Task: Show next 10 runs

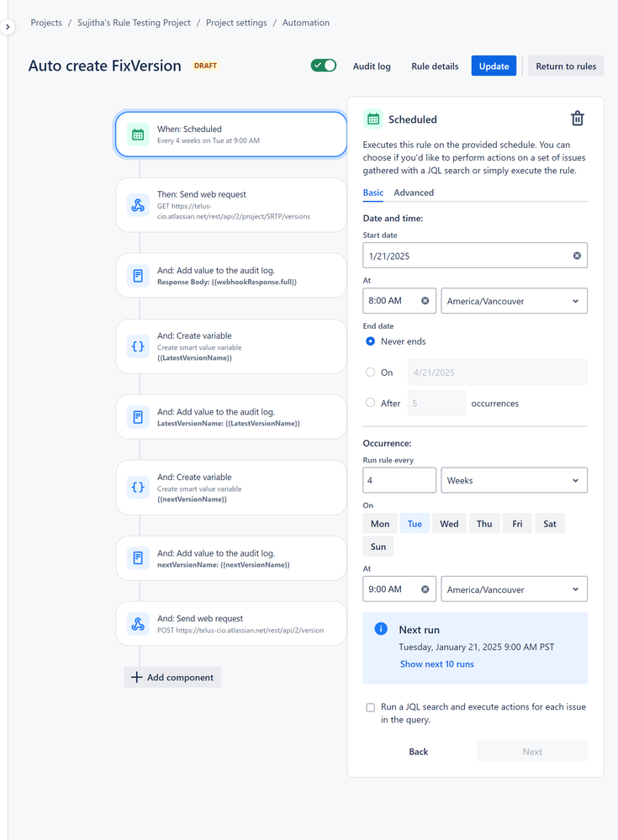Action: tap(437, 663)
